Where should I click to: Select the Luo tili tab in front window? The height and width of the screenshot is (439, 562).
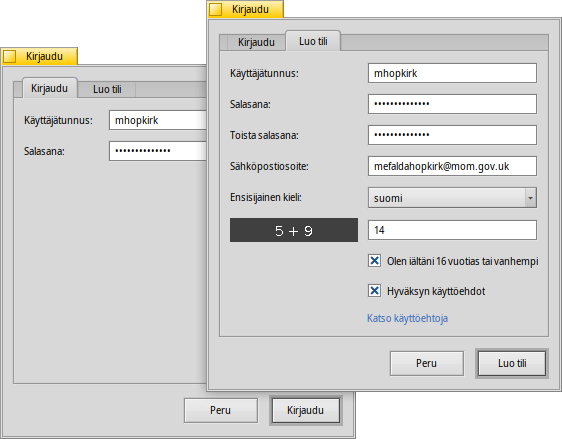(x=313, y=41)
